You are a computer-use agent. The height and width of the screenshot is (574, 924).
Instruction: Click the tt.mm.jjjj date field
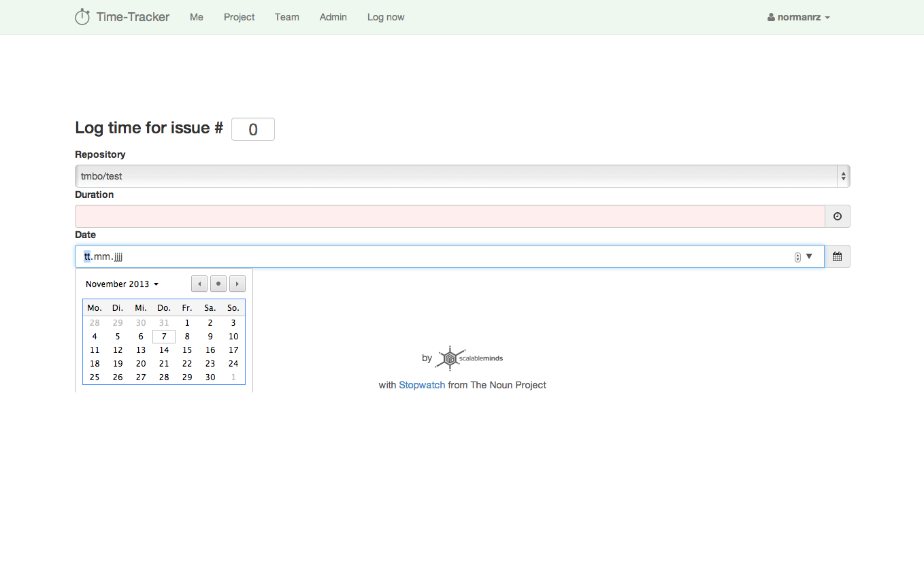tap(450, 256)
